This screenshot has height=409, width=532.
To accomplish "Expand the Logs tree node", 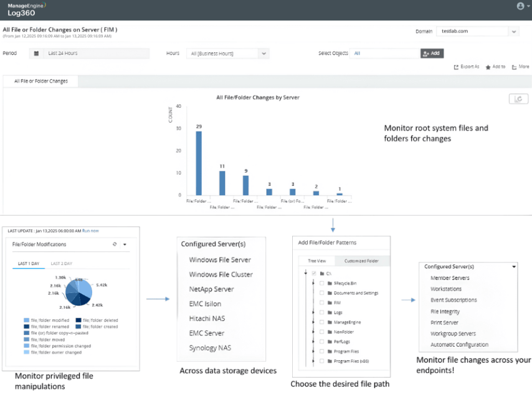I will pyautogui.click(x=313, y=312).
